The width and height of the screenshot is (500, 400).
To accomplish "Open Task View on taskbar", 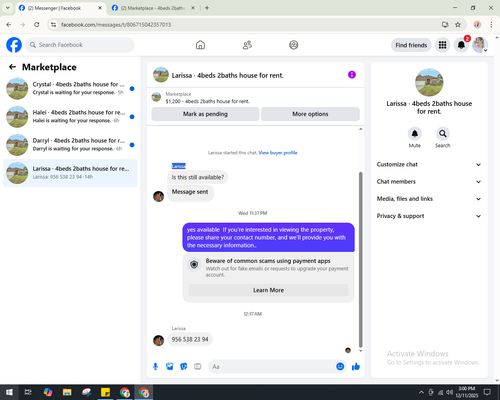I will coord(28,392).
